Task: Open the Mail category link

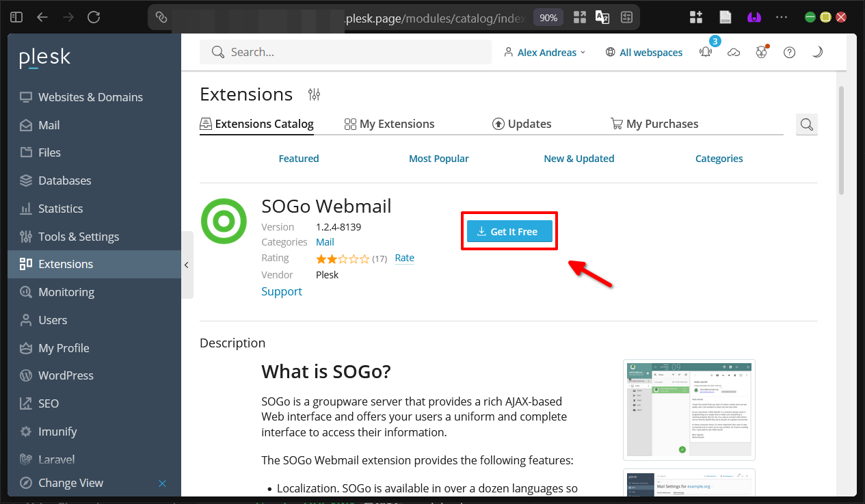Action: [325, 242]
